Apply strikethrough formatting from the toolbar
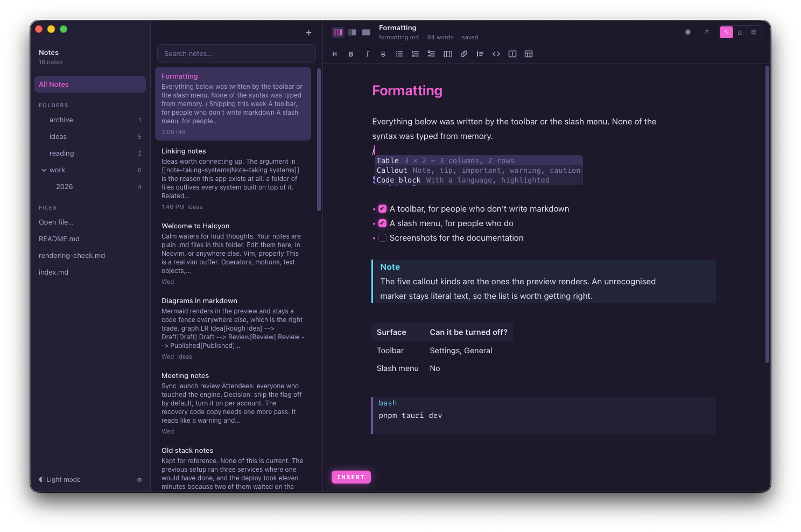Image resolution: width=801 pixels, height=532 pixels. [x=383, y=54]
